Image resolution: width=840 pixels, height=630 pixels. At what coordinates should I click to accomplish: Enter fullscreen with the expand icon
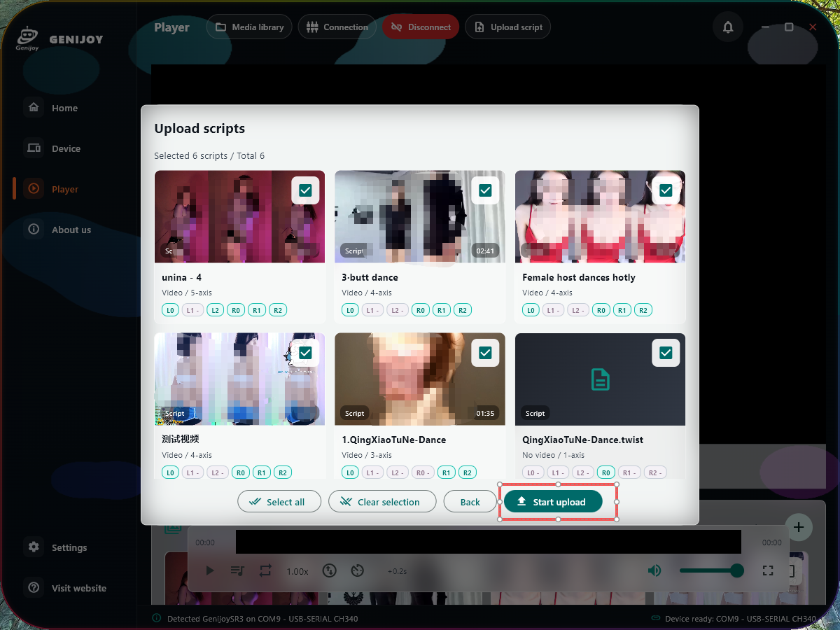pyautogui.click(x=768, y=570)
